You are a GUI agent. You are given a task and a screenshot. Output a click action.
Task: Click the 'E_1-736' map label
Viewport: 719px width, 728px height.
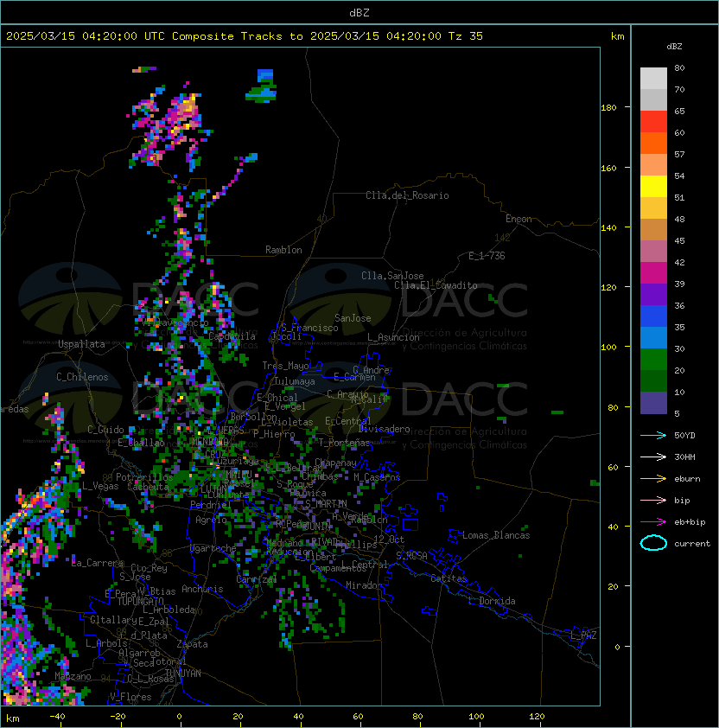(x=487, y=256)
